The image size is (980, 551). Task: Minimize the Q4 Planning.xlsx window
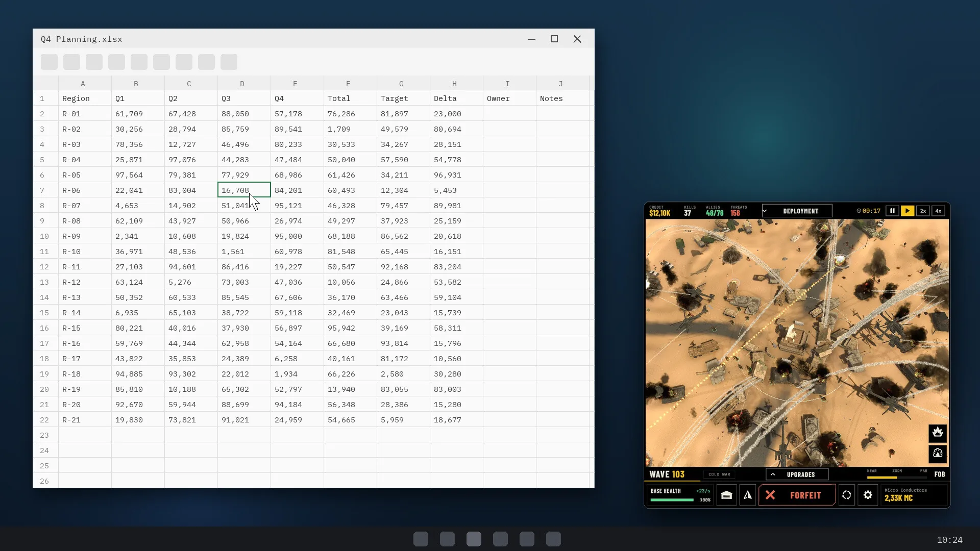531,39
